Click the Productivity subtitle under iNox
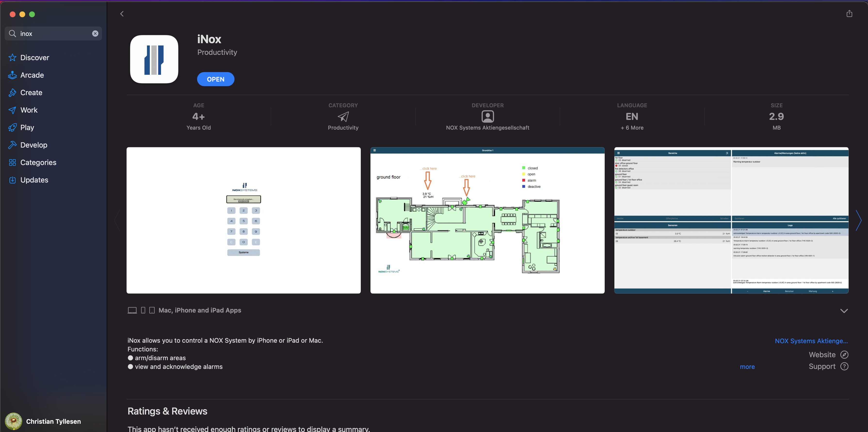Viewport: 868px width, 432px height. [217, 52]
